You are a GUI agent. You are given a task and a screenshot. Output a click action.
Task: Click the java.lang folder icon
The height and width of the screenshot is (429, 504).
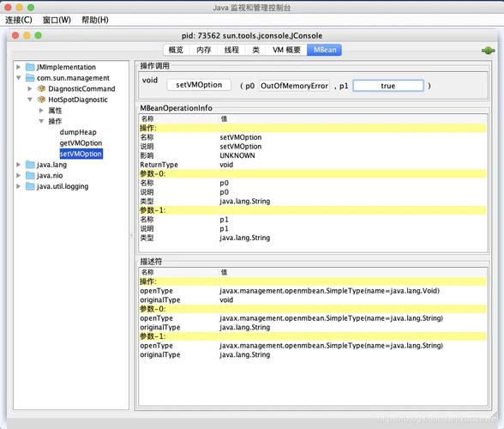(30, 165)
